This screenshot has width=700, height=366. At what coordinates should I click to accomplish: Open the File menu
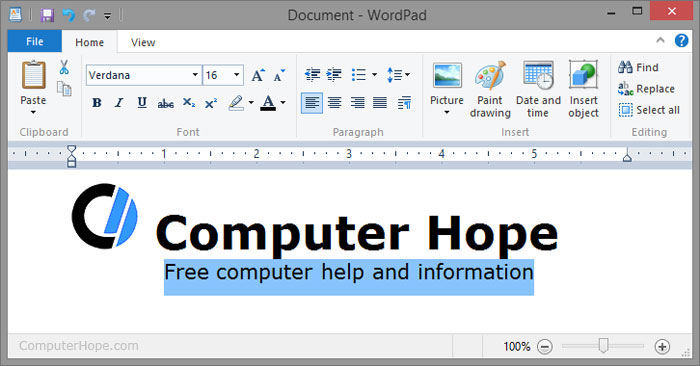[x=34, y=42]
